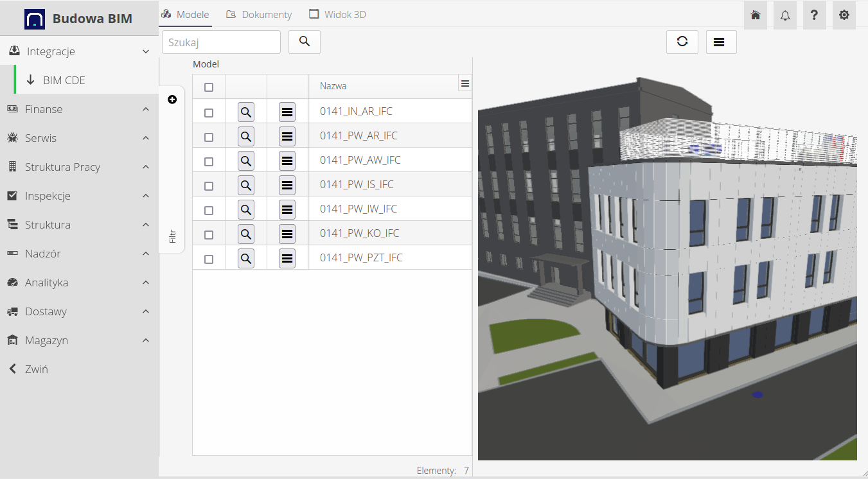Open application settings gear
This screenshot has width=868, height=479.
[x=844, y=15]
